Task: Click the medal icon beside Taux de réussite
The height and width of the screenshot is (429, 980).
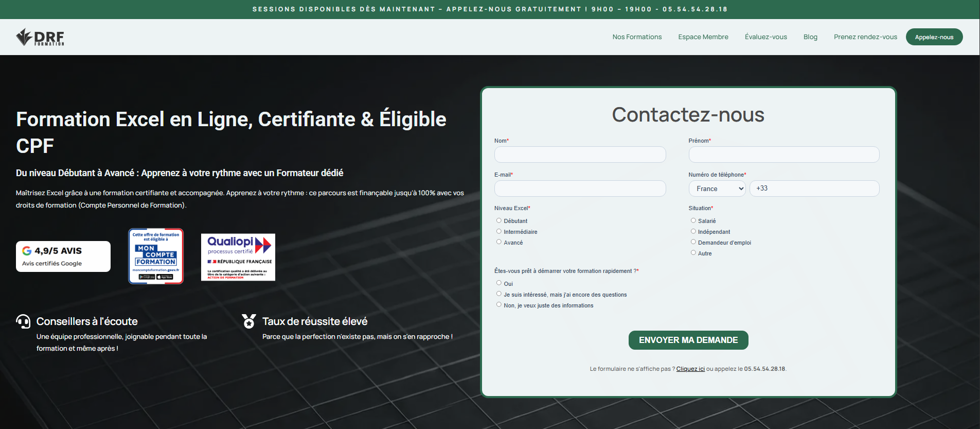Action: click(249, 321)
